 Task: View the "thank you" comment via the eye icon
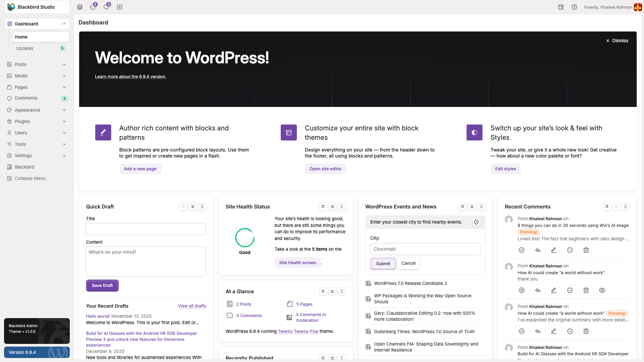pos(602,291)
